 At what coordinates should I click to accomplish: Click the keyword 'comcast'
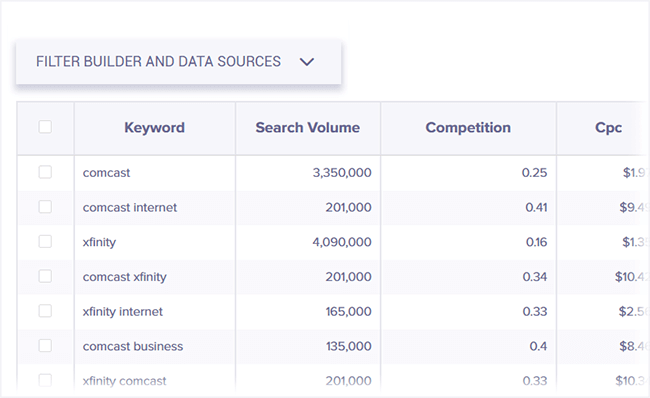click(106, 173)
